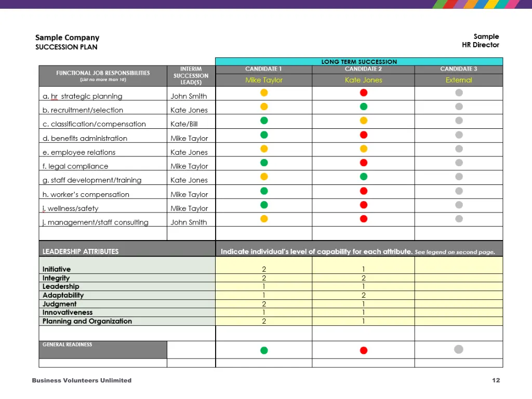
Task: Click External's gray General Readiness dot
Action: pos(459,349)
